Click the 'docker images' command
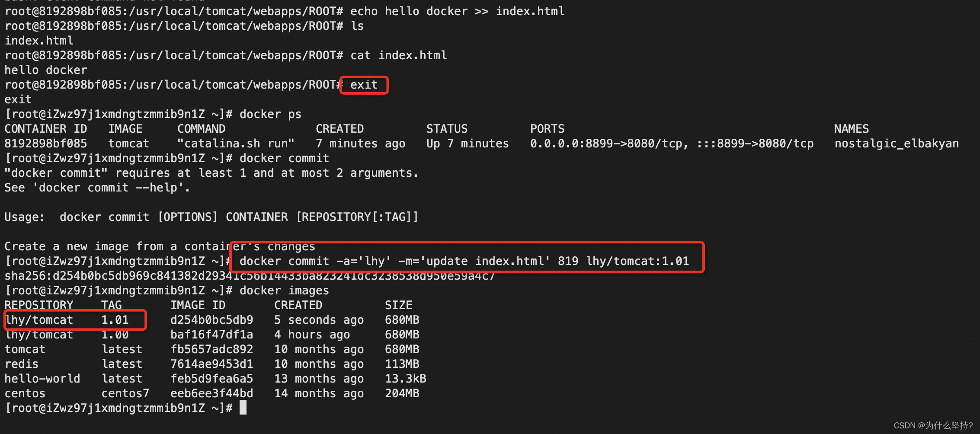Image resolution: width=980 pixels, height=434 pixels. point(284,290)
